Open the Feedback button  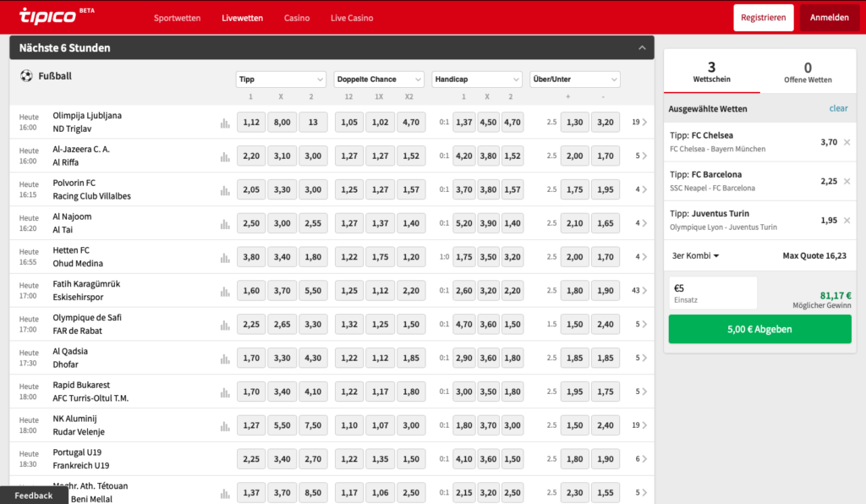pos(34,496)
